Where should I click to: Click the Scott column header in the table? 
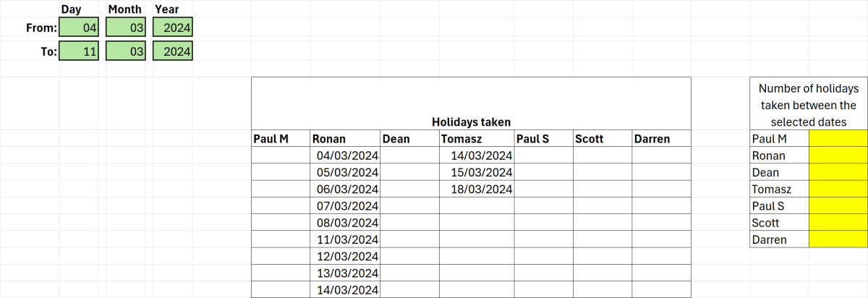602,139
